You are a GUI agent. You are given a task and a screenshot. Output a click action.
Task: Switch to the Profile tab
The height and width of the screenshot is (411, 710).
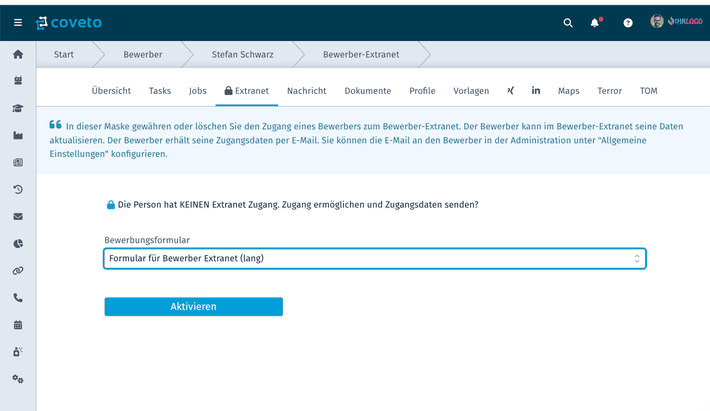point(422,91)
